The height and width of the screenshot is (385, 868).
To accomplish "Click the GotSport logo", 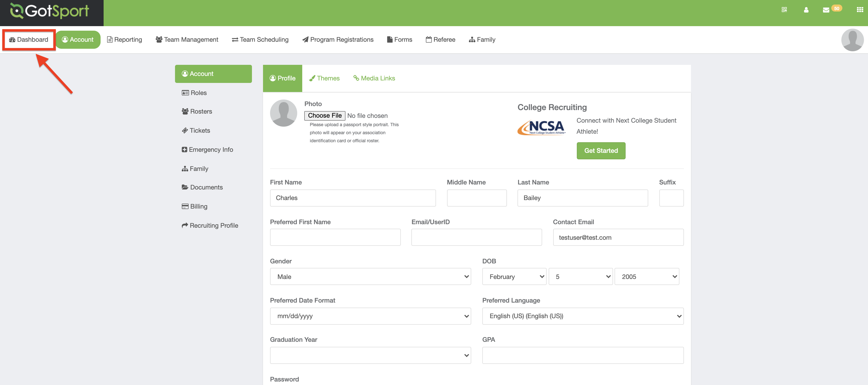I will (x=50, y=11).
